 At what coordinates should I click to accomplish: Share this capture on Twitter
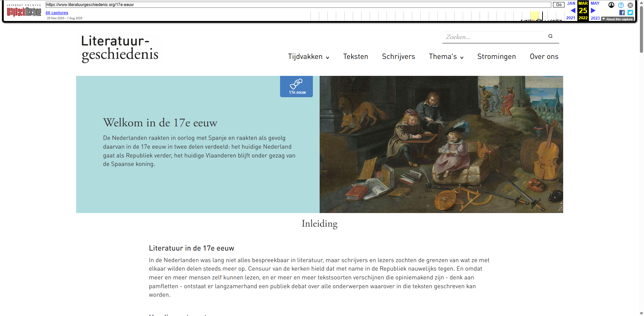pyautogui.click(x=630, y=13)
